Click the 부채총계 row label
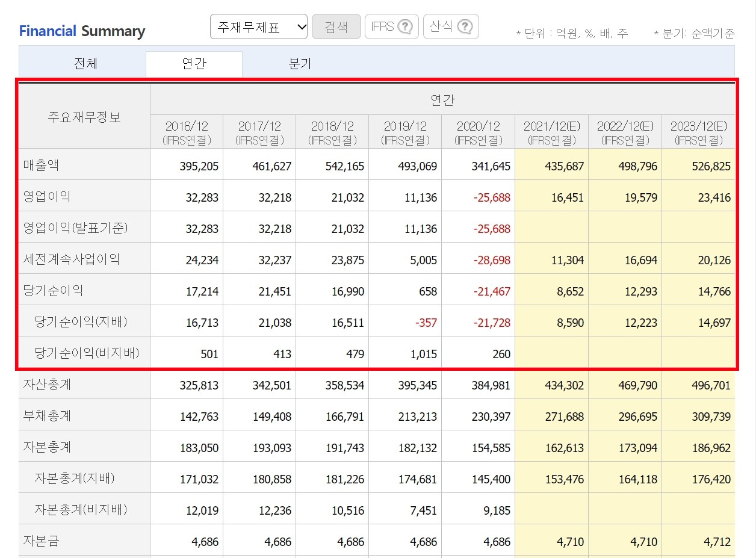Screen dimensions: 756x558 (47, 416)
